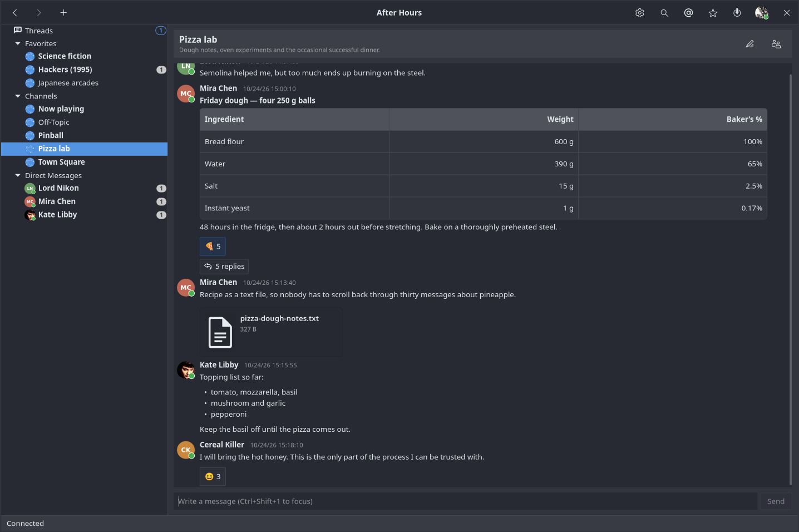Select the Pinball channel
799x532 pixels.
coord(84,135)
